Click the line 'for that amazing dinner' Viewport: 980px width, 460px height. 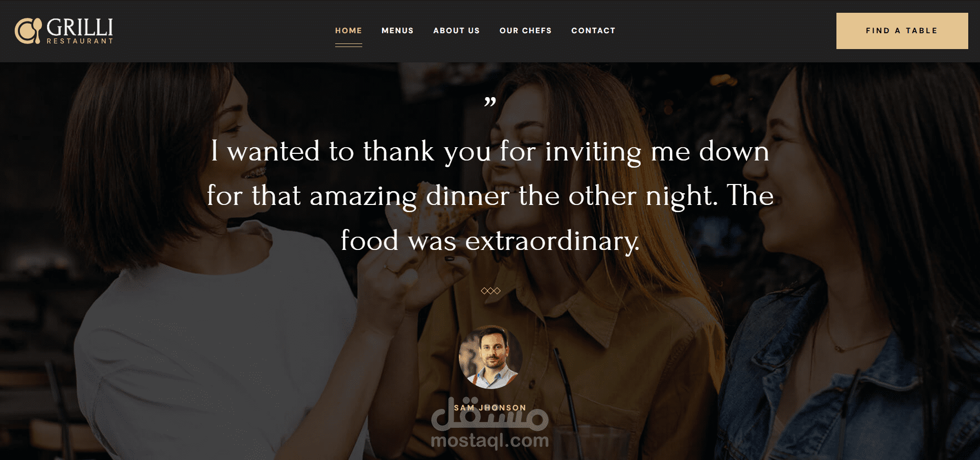[490, 196]
